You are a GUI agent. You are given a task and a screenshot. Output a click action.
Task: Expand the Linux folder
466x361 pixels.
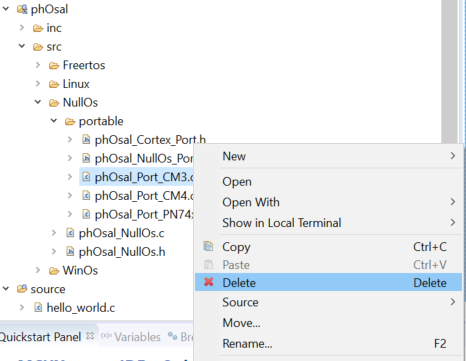click(38, 83)
